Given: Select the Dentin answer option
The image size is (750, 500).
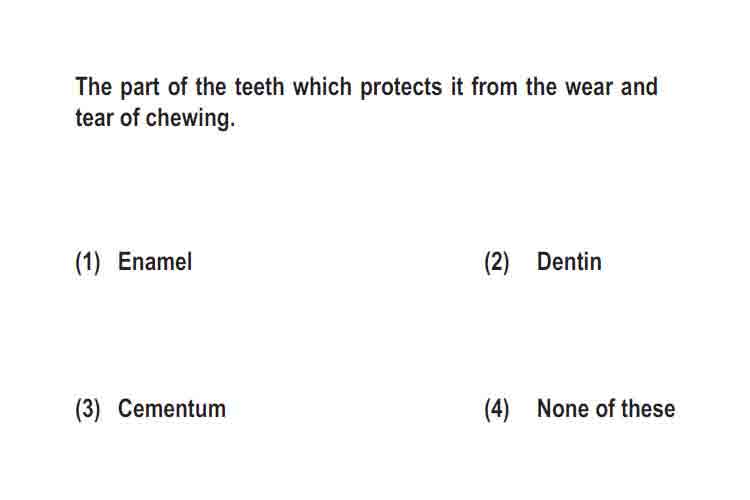Looking at the screenshot, I should click(569, 262).
